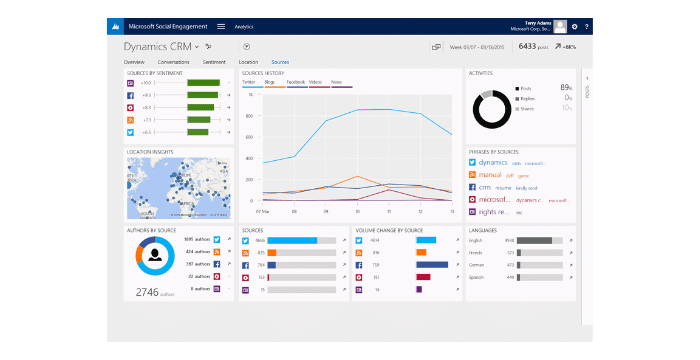Open the Week 03/07 - 03/13/2015 date range
Viewport: 700px width, 360px height.
(x=477, y=47)
